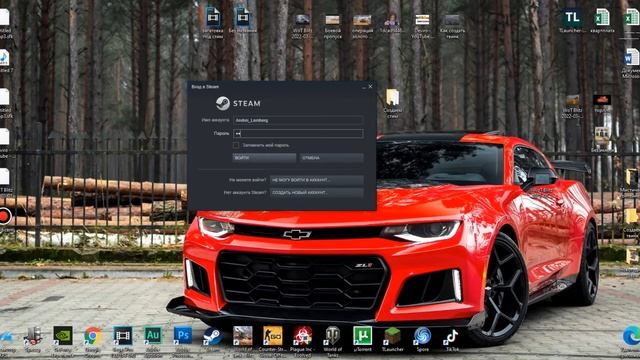The height and width of the screenshot is (360, 640).
Task: Open the uTorrent shortcut
Action: [362, 336]
